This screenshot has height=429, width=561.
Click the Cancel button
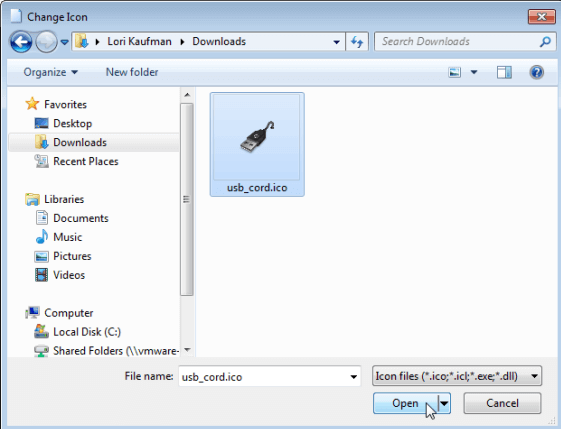pyautogui.click(x=502, y=403)
